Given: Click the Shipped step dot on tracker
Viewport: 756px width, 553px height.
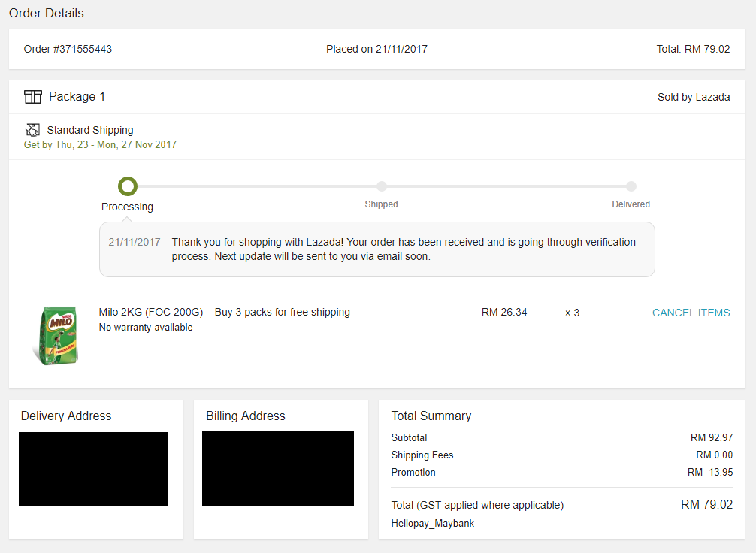Looking at the screenshot, I should point(382,186).
